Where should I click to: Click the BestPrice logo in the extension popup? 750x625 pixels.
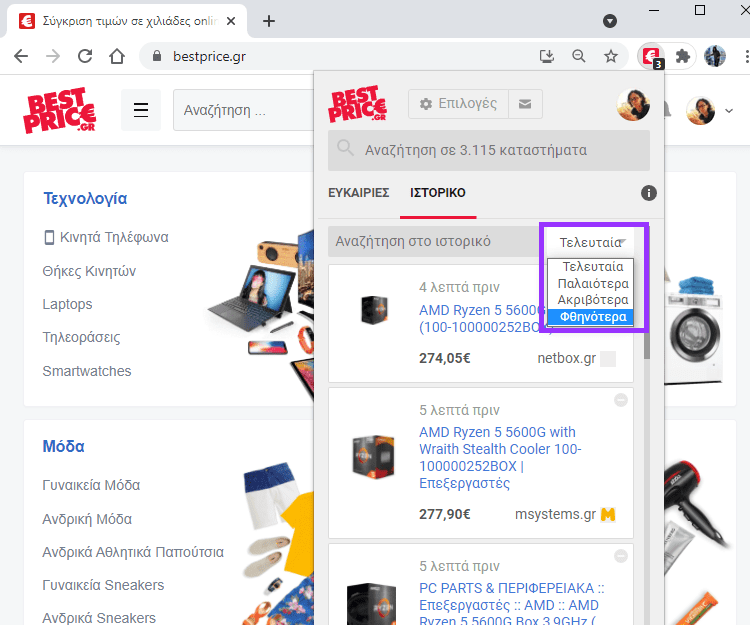357,104
